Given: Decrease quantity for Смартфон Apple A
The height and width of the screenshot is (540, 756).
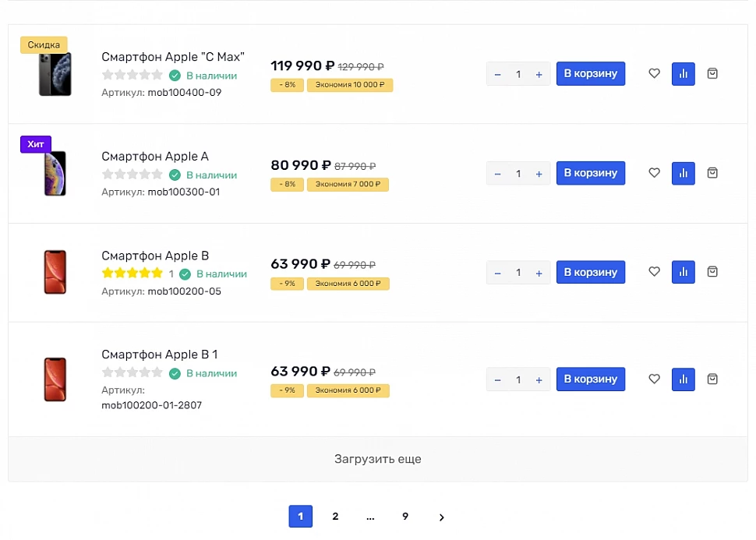Looking at the screenshot, I should (x=498, y=174).
